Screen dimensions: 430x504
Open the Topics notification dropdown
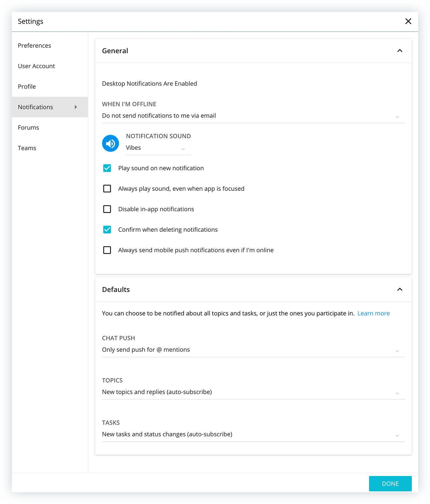click(x=253, y=392)
